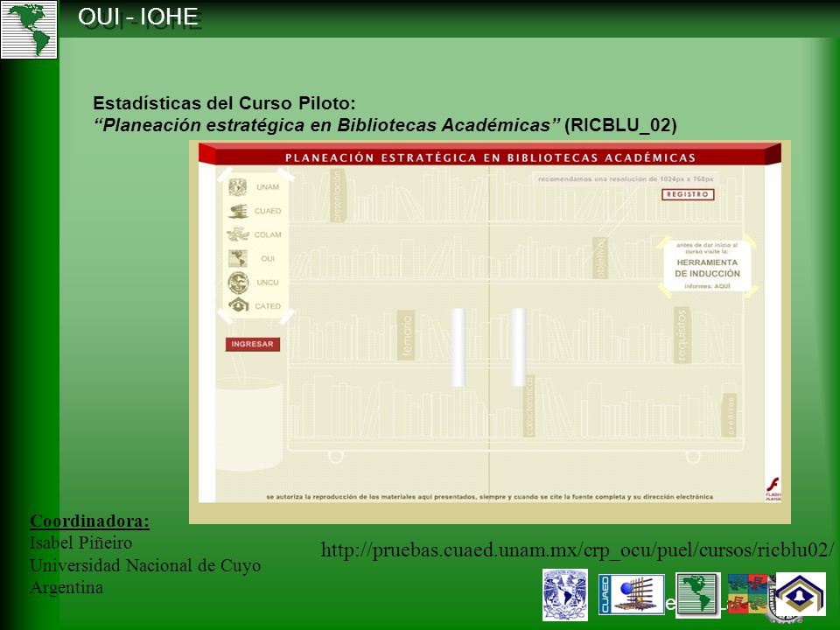840x630 pixels.
Task: Select the CATED label in sidebar
Action: 268,306
